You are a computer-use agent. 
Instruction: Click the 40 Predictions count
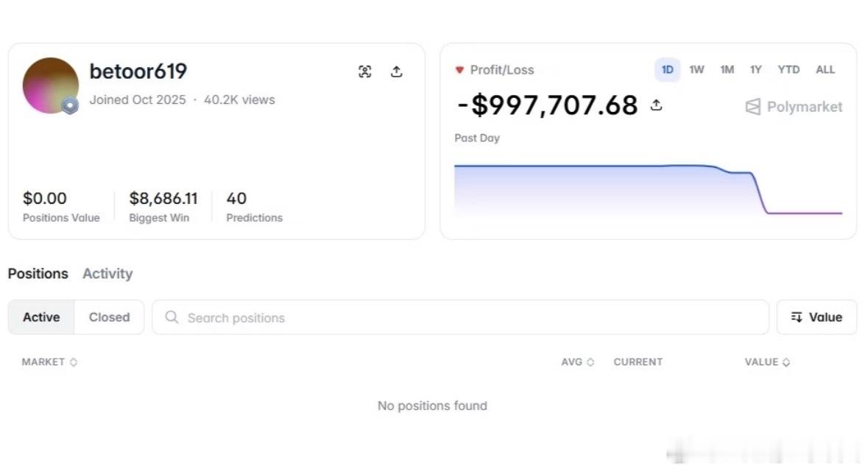(236, 198)
